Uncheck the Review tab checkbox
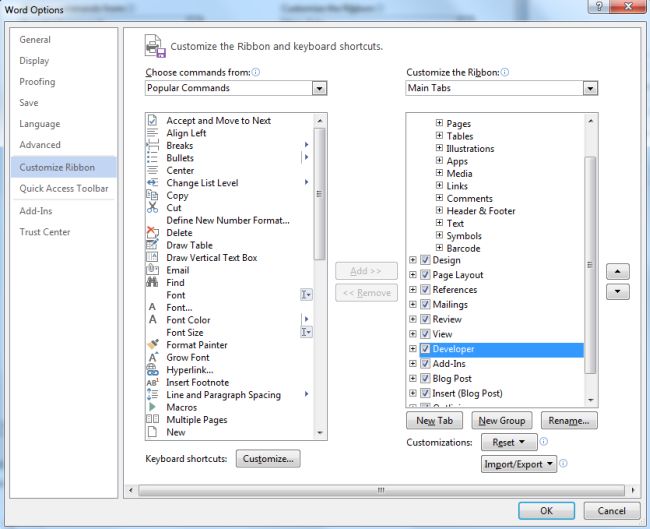Screen dimensions: 650x529 coord(425,319)
